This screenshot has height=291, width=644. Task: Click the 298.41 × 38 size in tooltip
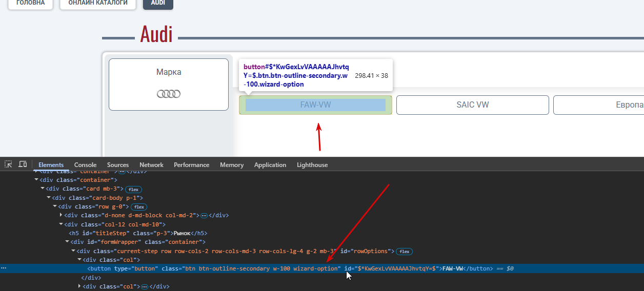click(371, 76)
